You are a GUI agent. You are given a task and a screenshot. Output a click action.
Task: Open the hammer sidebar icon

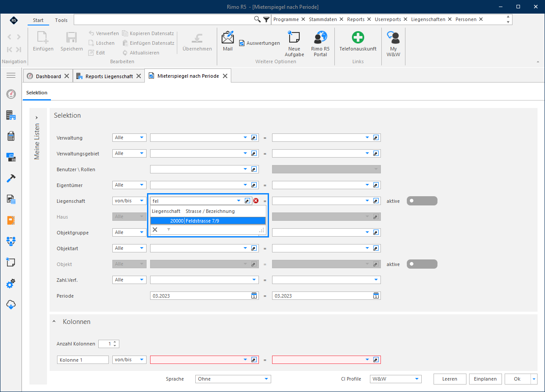click(x=11, y=178)
